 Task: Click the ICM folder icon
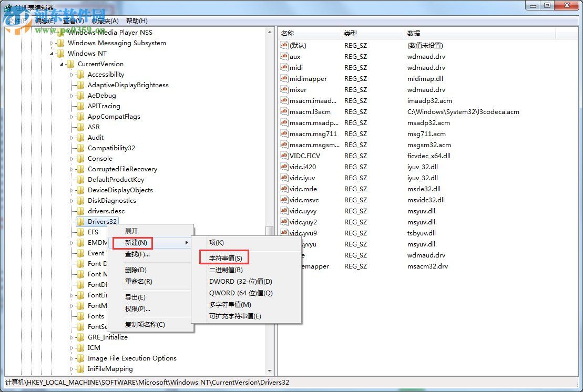coord(80,347)
